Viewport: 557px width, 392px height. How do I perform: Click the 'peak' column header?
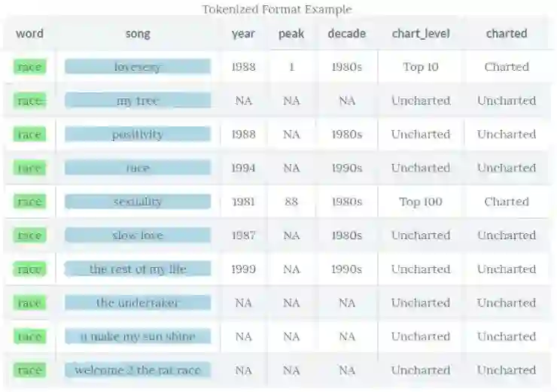291,33
